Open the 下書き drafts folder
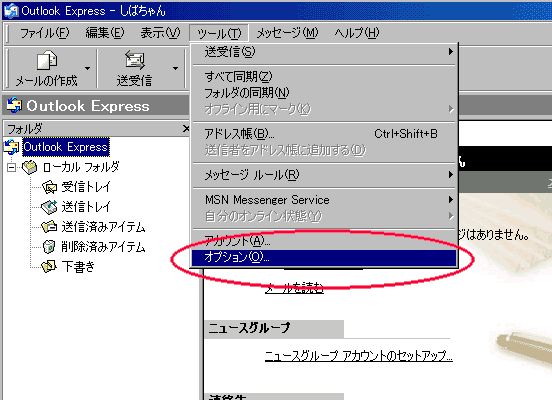This screenshot has width=552, height=400. (x=78, y=267)
